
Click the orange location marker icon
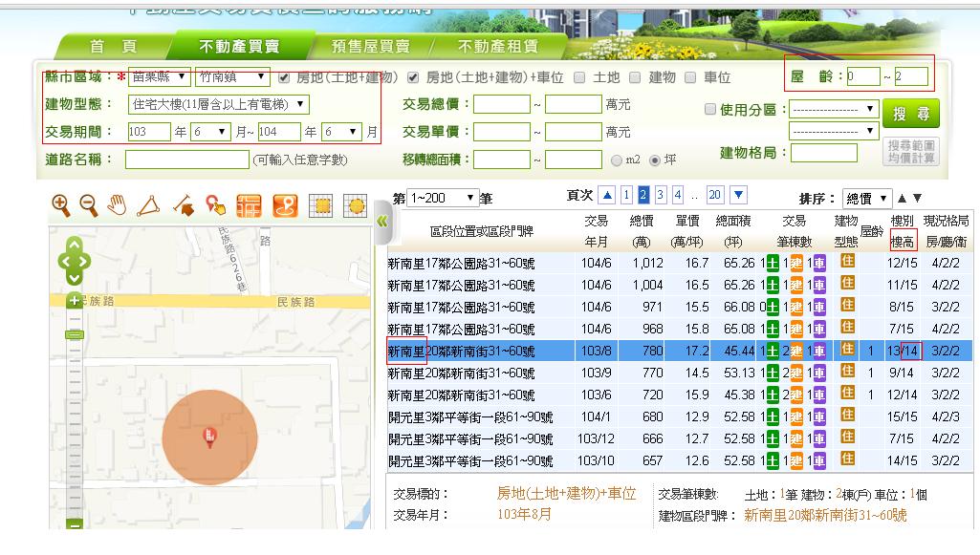coord(286,205)
